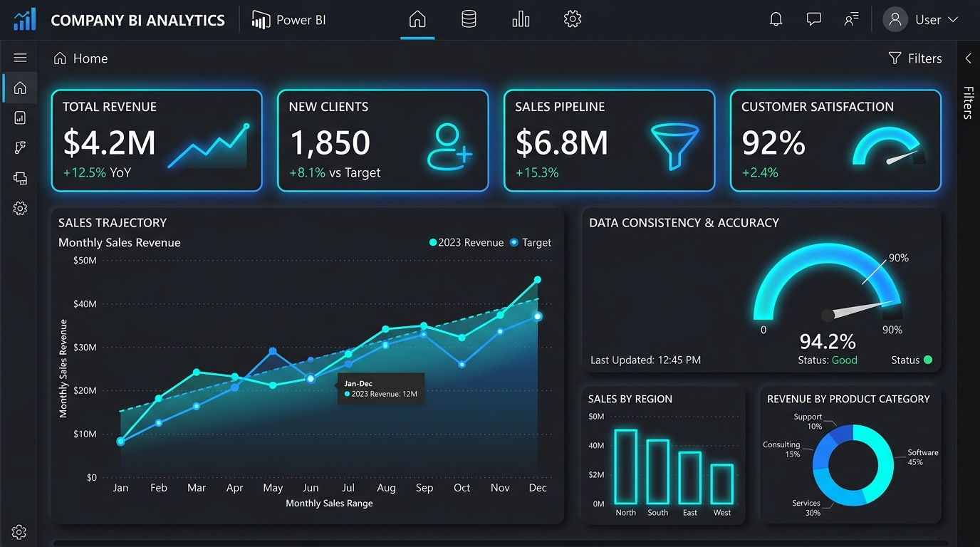The width and height of the screenshot is (980, 547).
Task: Click the 1,850 new clients value
Action: pyautogui.click(x=330, y=142)
